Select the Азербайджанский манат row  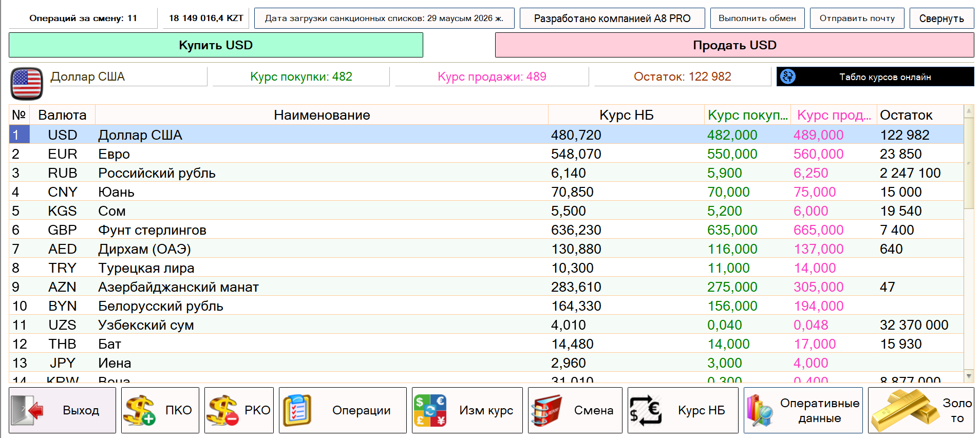click(x=486, y=287)
